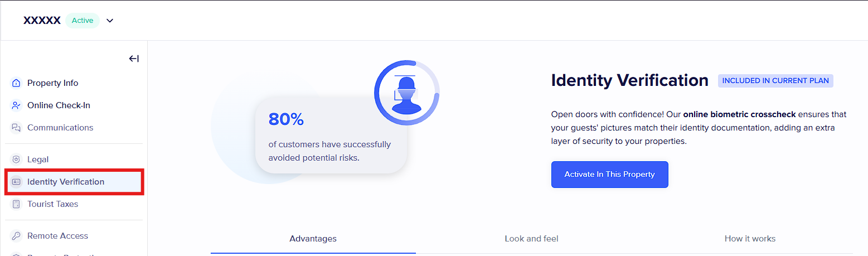Click the Identity Verification ID card icon
Image resolution: width=868 pixels, height=256 pixels.
tap(16, 182)
